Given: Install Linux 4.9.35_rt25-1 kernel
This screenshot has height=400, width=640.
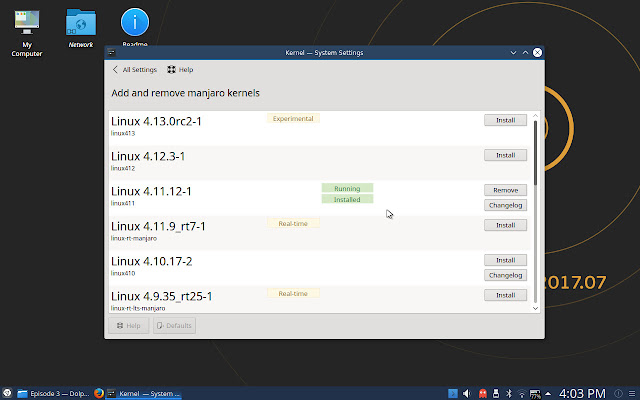Looking at the screenshot, I should [x=505, y=295].
